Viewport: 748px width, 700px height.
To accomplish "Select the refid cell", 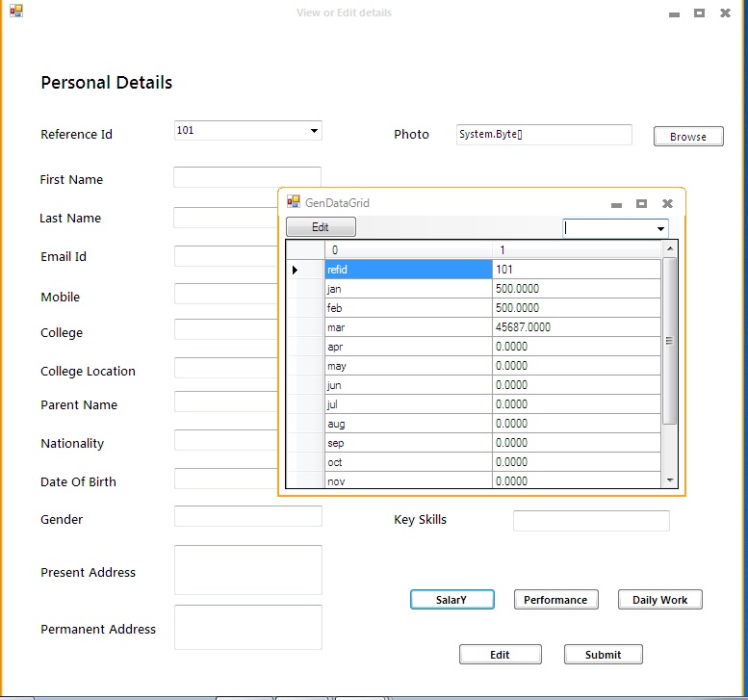I will pos(408,270).
